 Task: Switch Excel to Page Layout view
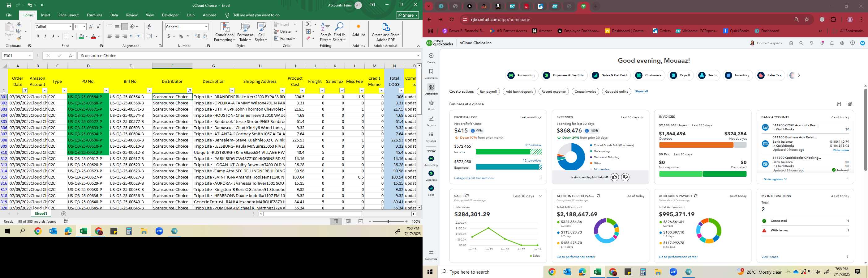pyautogui.click(x=348, y=221)
